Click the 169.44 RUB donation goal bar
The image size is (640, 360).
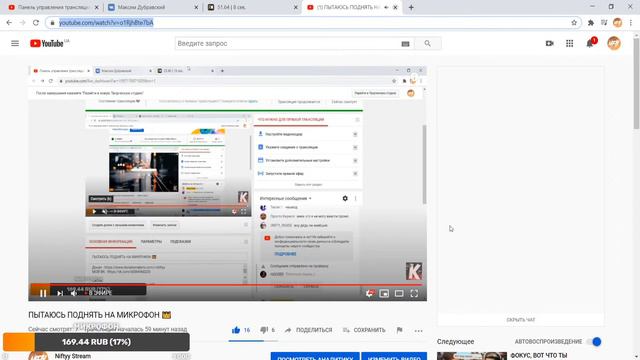(x=96, y=342)
